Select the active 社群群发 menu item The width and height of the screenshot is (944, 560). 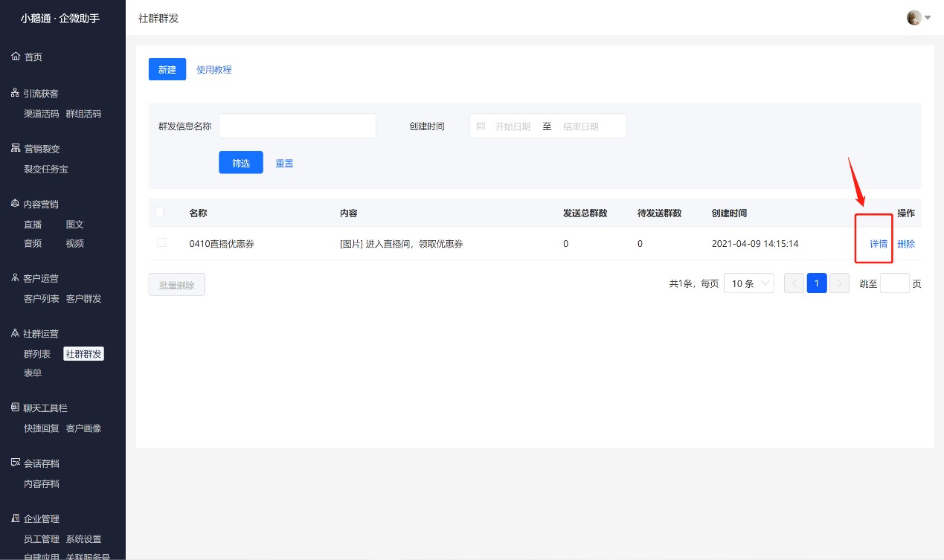[83, 354]
